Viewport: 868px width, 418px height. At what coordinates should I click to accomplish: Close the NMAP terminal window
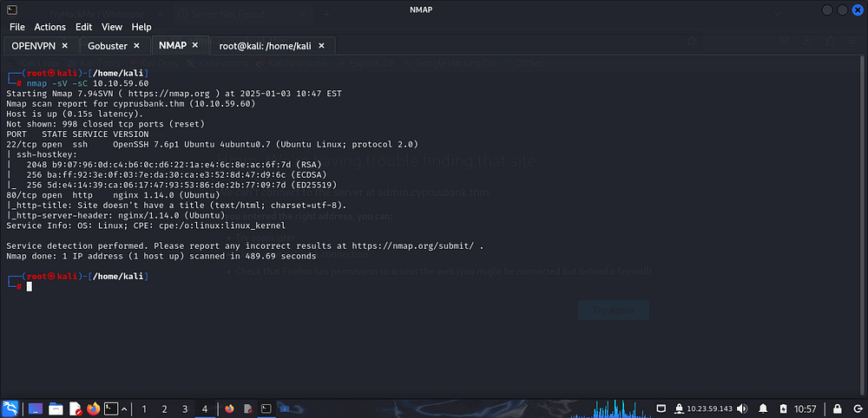pyautogui.click(x=858, y=10)
